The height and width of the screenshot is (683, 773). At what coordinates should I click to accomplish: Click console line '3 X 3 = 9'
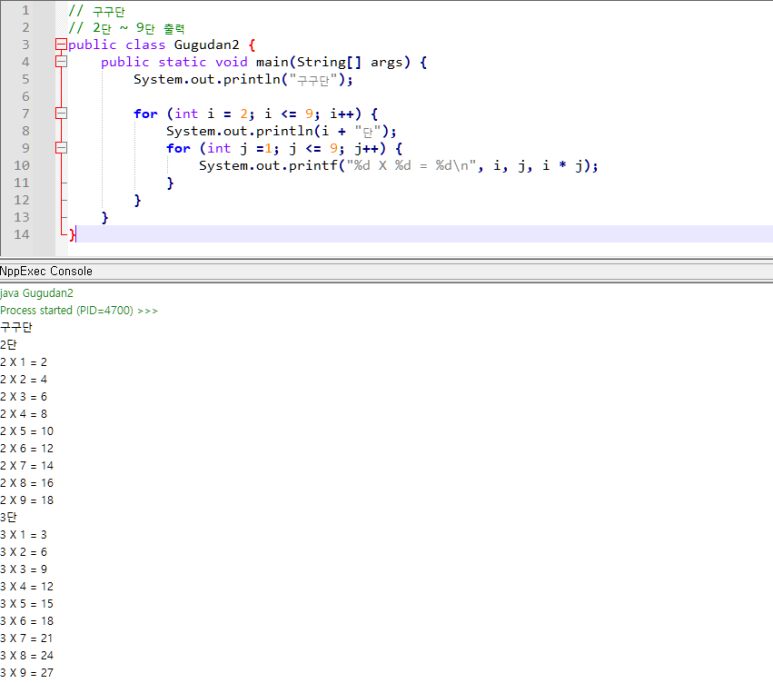24,570
